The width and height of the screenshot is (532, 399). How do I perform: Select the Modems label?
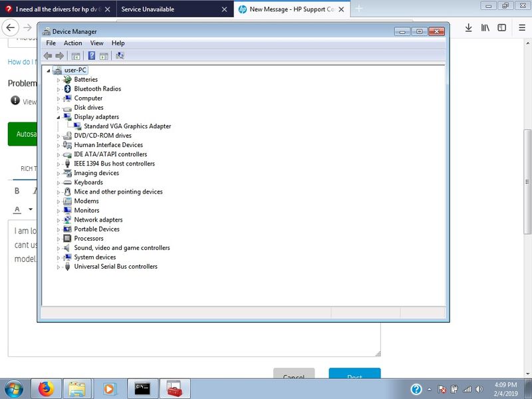pos(86,201)
